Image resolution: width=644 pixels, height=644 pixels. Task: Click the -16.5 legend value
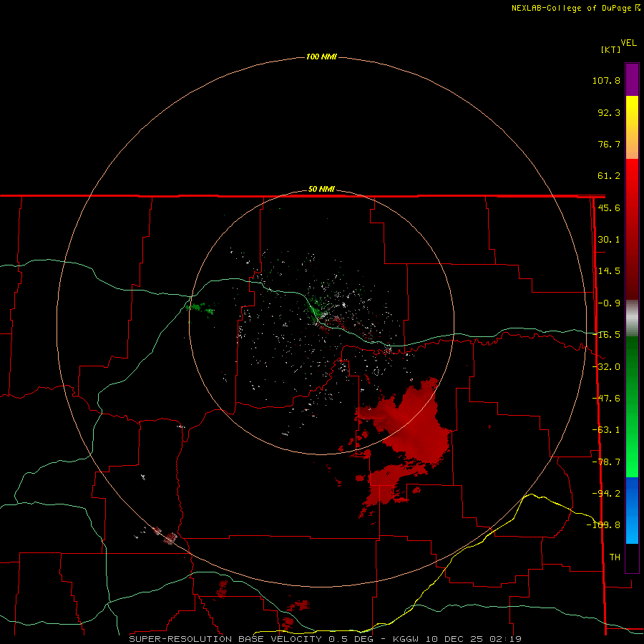pyautogui.click(x=607, y=335)
